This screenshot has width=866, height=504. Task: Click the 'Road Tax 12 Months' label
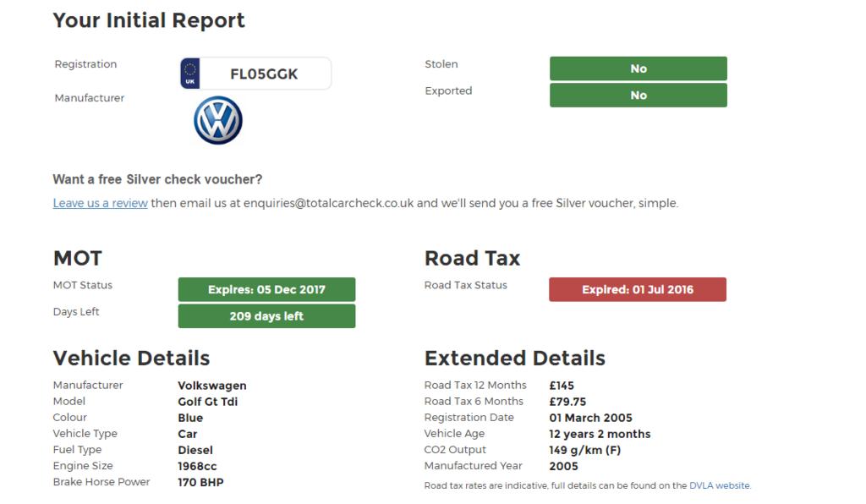pos(475,385)
